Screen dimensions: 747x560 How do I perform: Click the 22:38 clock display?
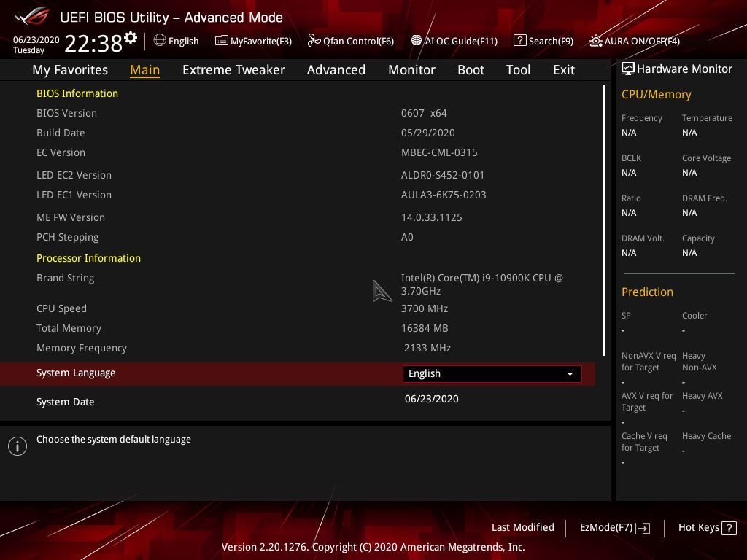click(93, 43)
